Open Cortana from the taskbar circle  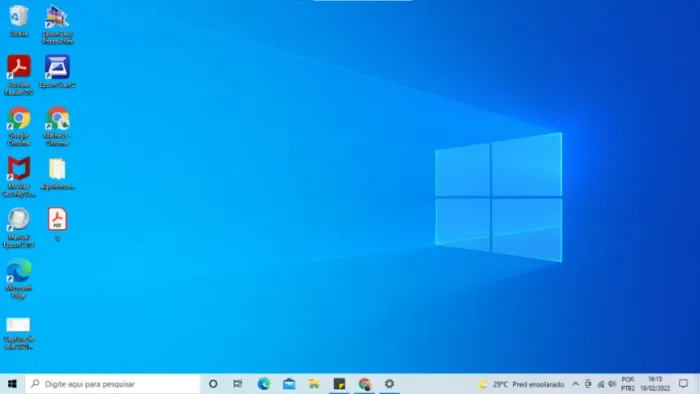pyautogui.click(x=213, y=384)
